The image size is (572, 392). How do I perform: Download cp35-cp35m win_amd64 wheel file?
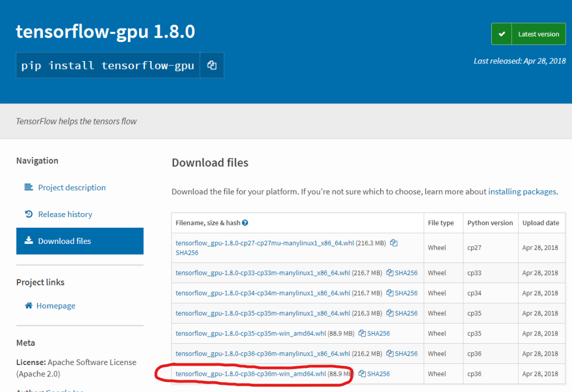[251, 333]
